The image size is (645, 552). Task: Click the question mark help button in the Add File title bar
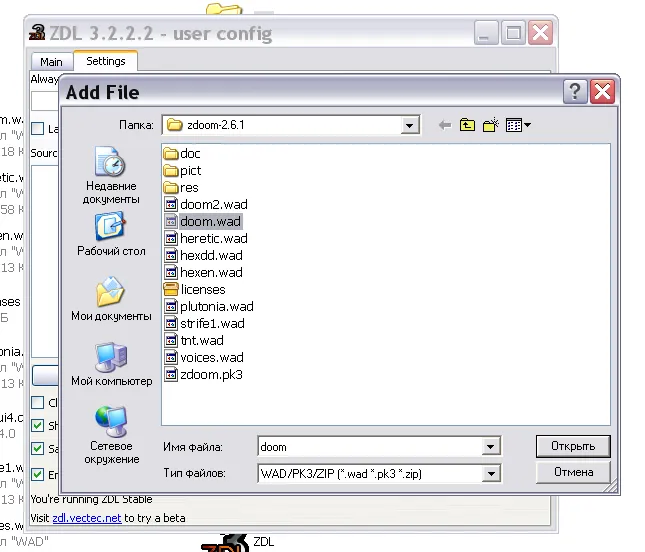[575, 92]
